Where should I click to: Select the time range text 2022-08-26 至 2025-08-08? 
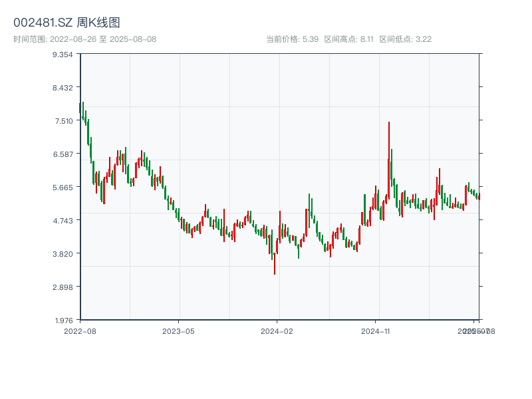tap(103, 39)
